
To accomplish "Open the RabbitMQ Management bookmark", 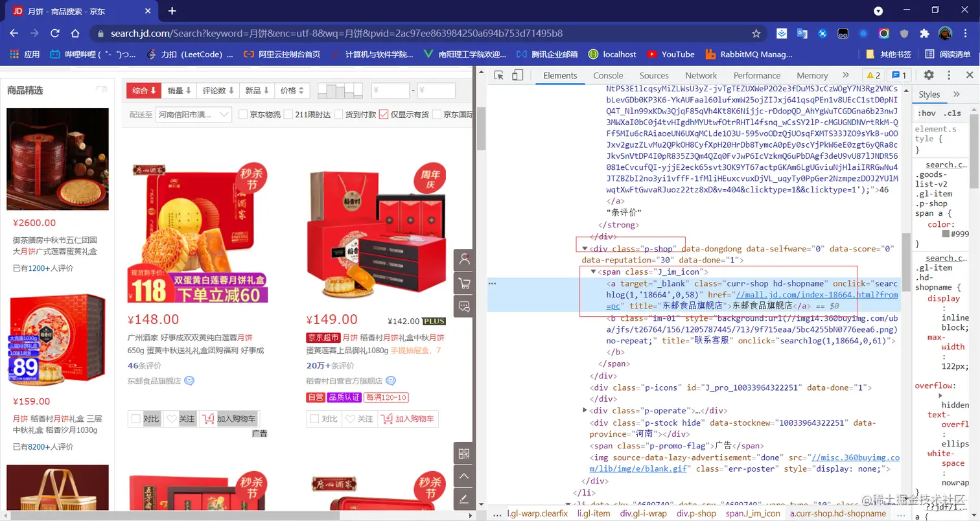I will 748,54.
